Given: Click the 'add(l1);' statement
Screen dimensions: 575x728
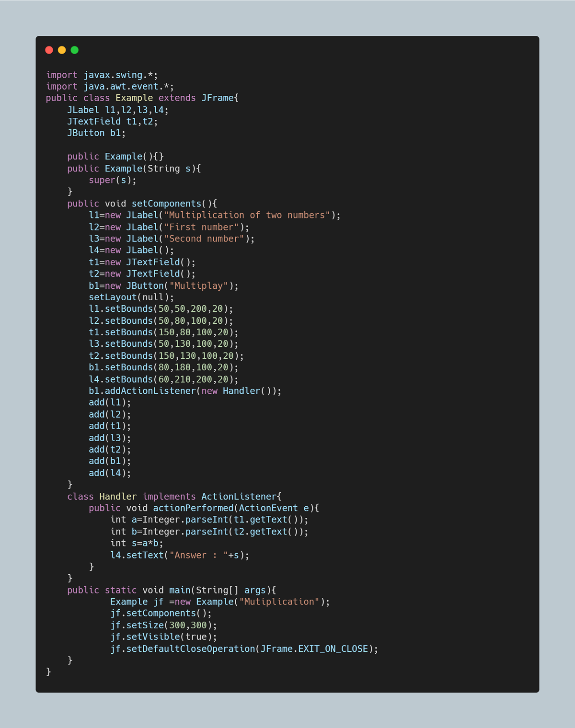Looking at the screenshot, I should (110, 402).
